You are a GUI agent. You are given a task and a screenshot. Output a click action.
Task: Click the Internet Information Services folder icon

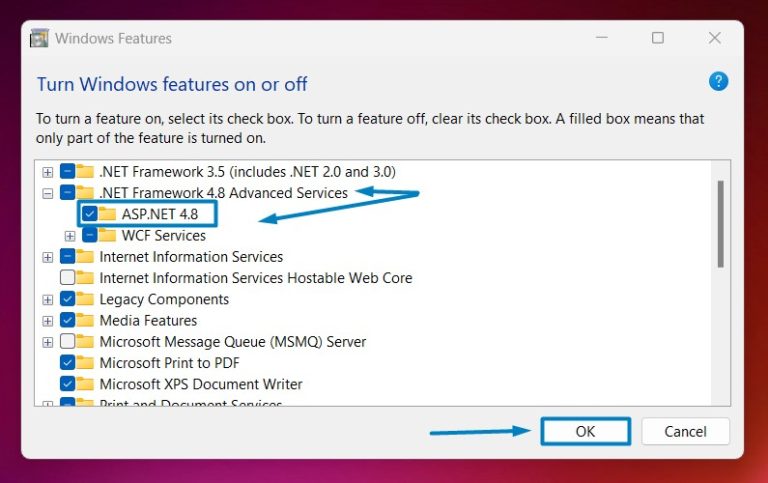[x=85, y=256]
